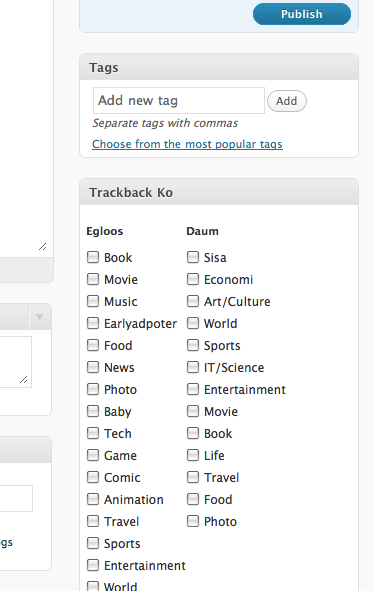
Task: Tick the Daum Sisa checkbox
Action: click(x=193, y=257)
